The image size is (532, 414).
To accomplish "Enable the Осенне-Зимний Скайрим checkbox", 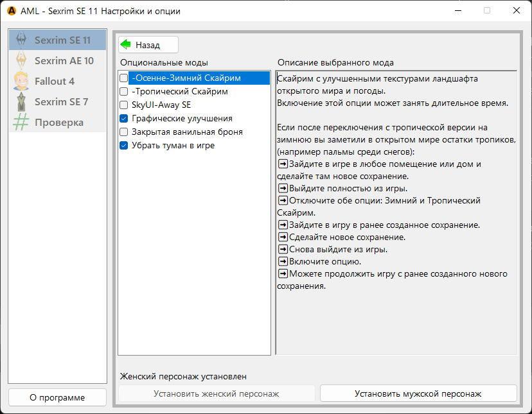I will [124, 78].
